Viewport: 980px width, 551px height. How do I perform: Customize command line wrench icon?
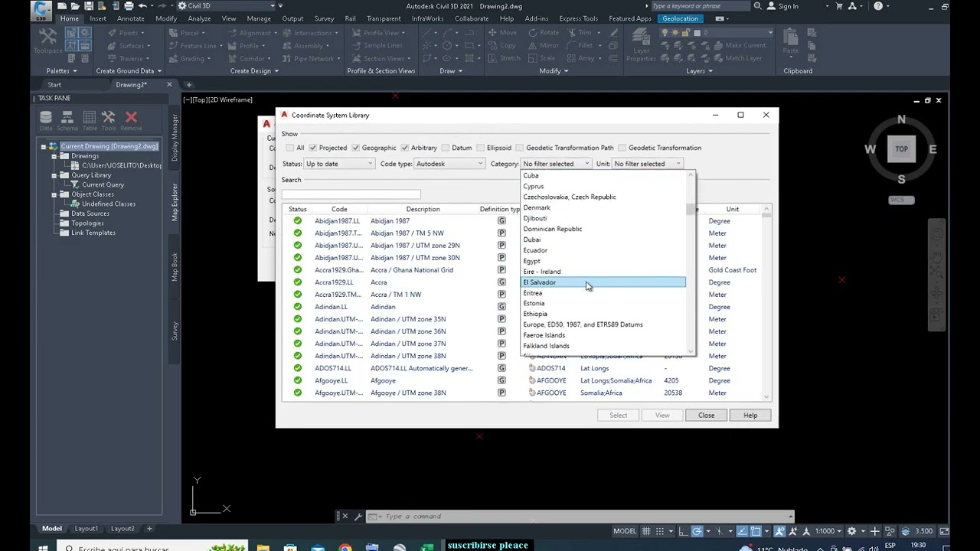[358, 517]
